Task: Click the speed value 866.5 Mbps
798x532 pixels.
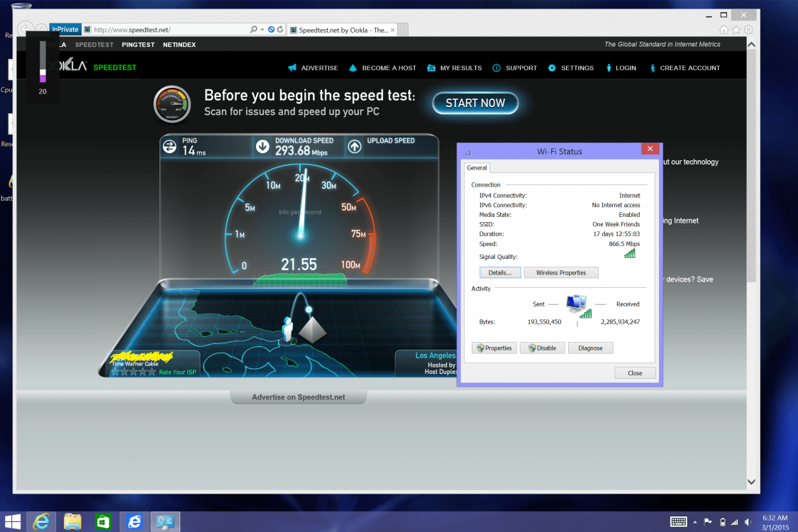Action: pos(624,244)
